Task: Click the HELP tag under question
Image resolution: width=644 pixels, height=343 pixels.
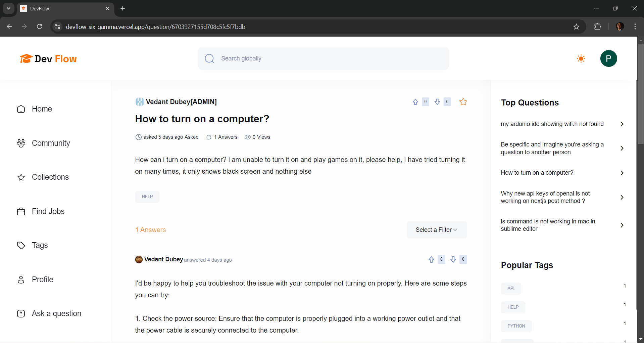Action: pos(147,197)
